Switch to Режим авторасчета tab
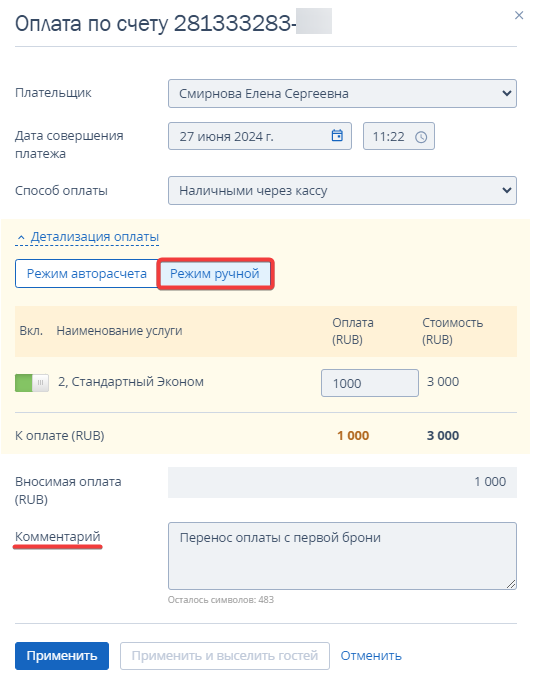The height and width of the screenshot is (687, 533). coord(86,274)
